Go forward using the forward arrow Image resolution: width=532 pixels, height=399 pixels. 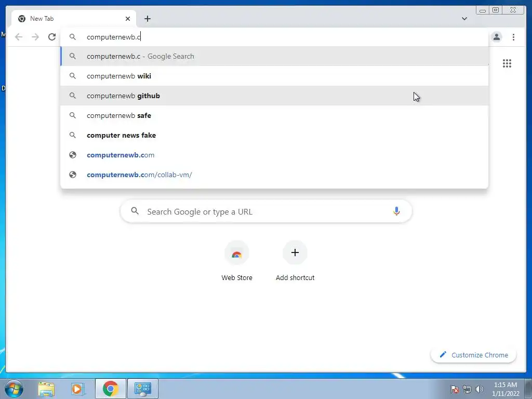(35, 37)
